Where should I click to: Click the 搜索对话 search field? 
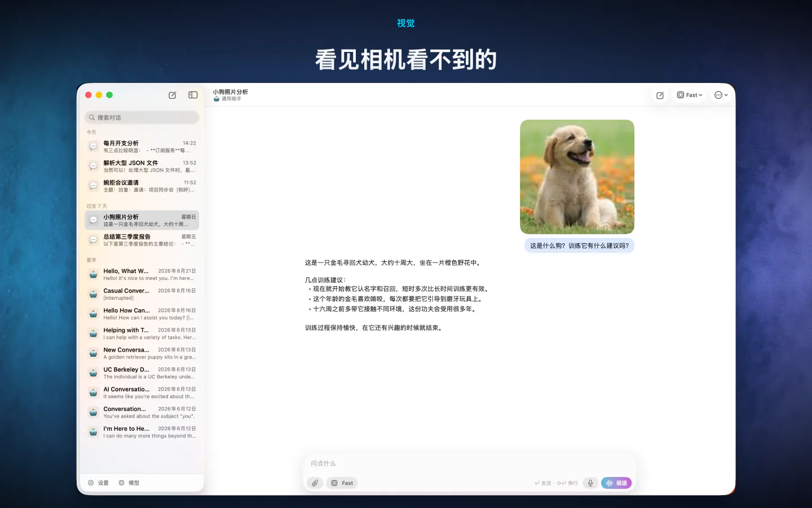click(x=142, y=117)
